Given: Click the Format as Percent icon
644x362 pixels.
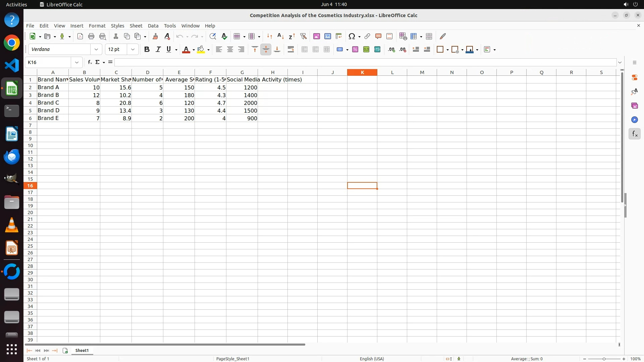Looking at the screenshot, I should click(355, 50).
